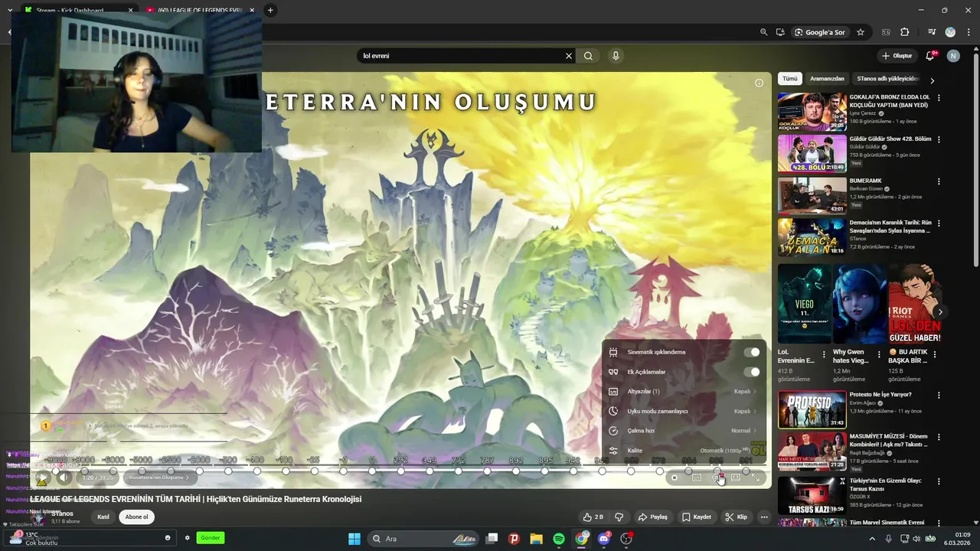Click the Klip scissors button

click(x=737, y=517)
